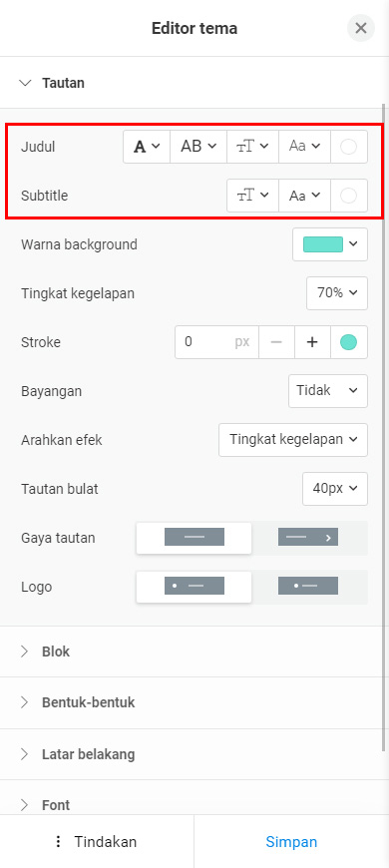
Task: Increase stroke with the plus button
Action: 312,342
